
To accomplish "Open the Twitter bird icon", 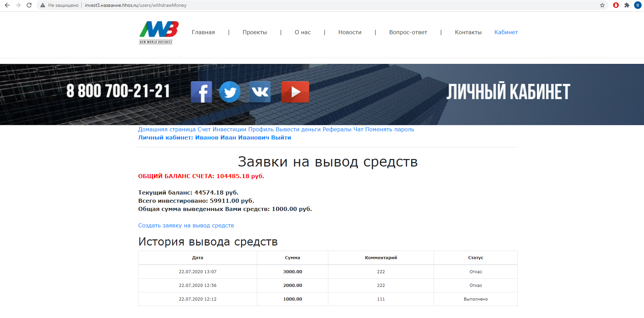I will (230, 92).
